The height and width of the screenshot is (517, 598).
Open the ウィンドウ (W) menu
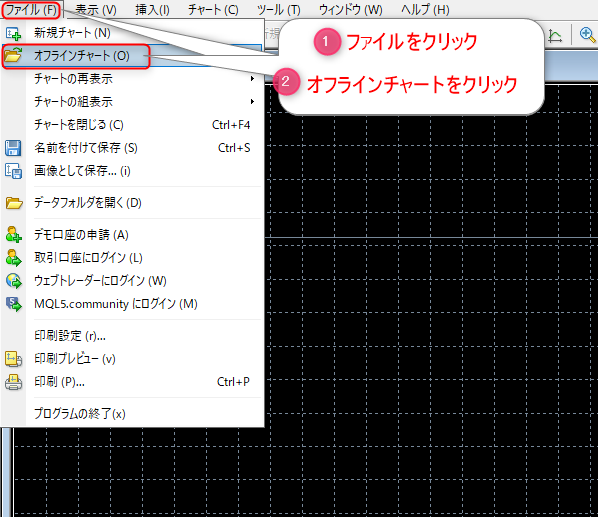(350, 10)
